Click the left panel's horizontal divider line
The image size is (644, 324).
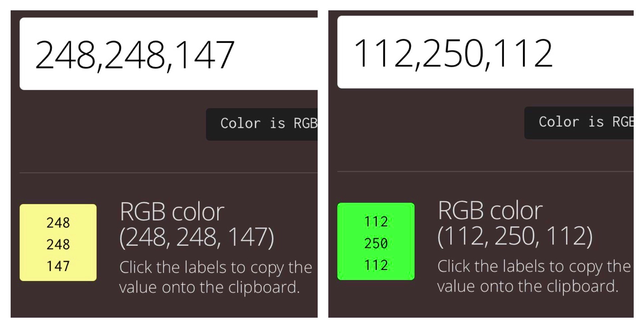tap(166, 173)
